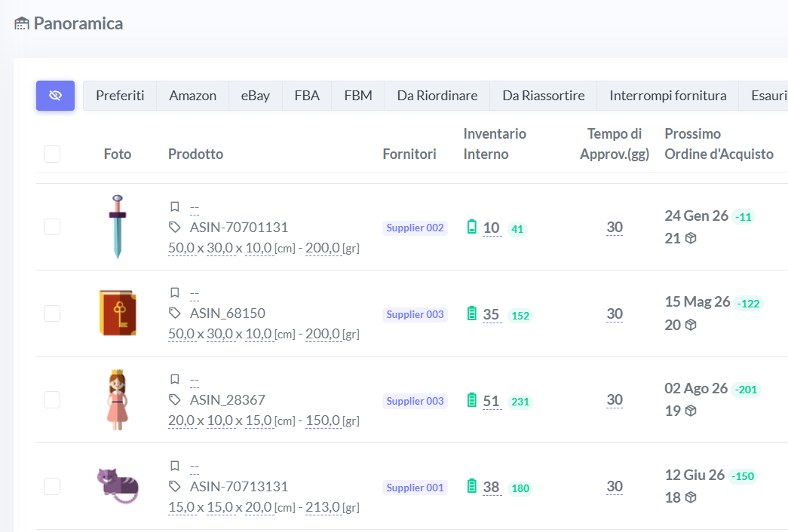Select the FBA filter tab
The image size is (788, 532).
[307, 96]
